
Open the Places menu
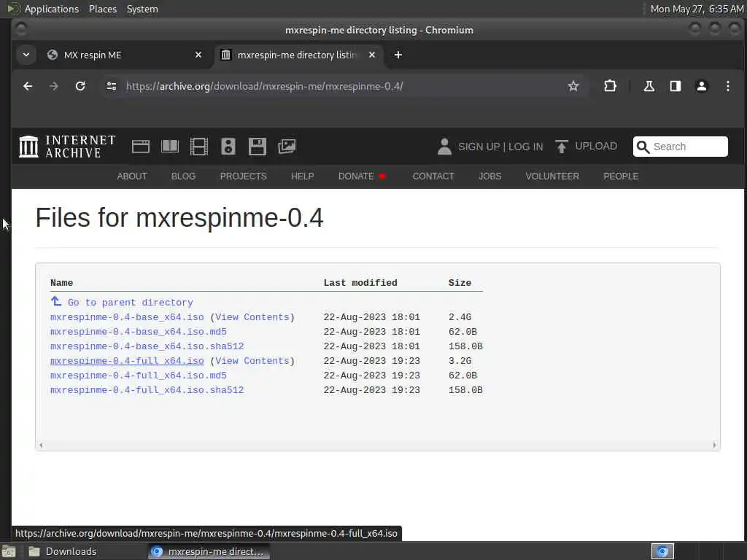pyautogui.click(x=103, y=9)
